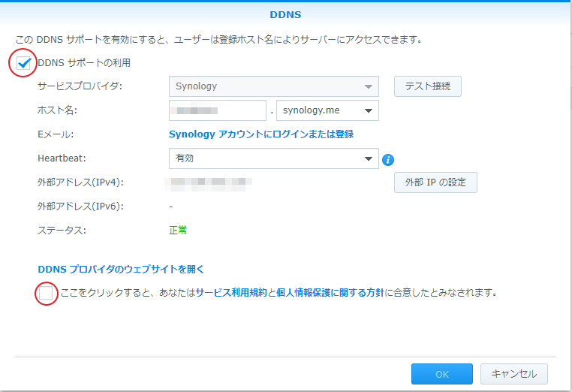Click the Heartbeat info icon
Viewport: 572px width, 392px height.
click(388, 159)
